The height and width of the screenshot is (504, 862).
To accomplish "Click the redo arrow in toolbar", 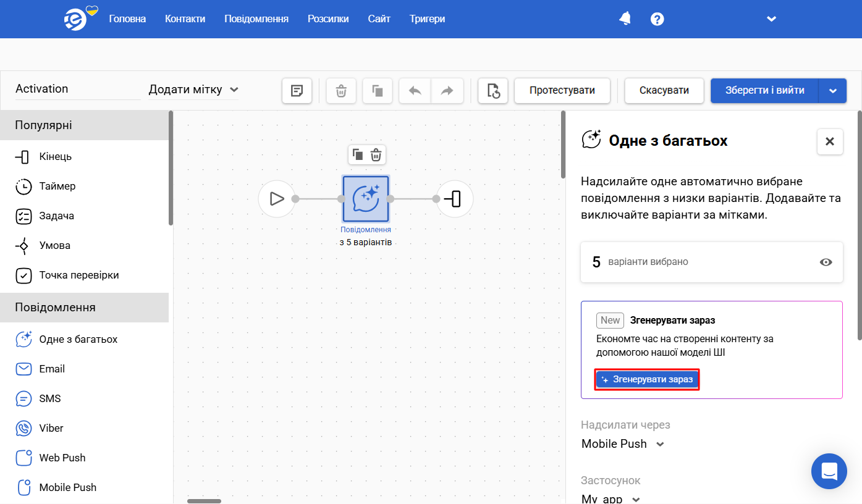I will 447,91.
